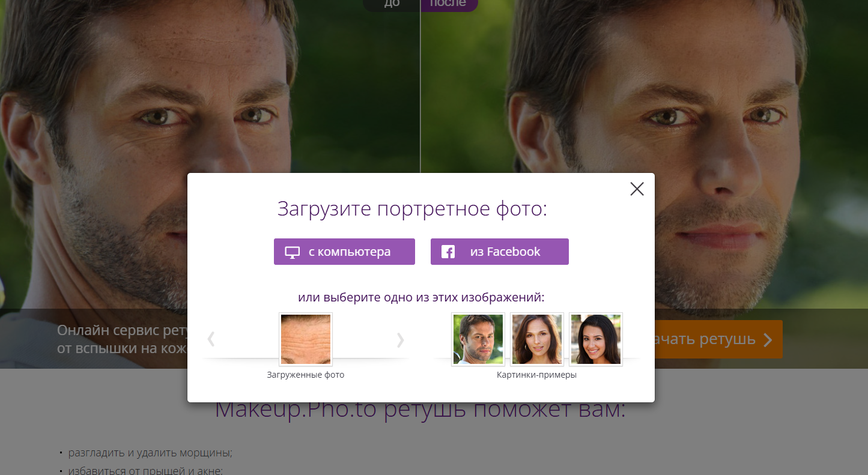Select the uploaded wrinkled forehead photo

(306, 339)
